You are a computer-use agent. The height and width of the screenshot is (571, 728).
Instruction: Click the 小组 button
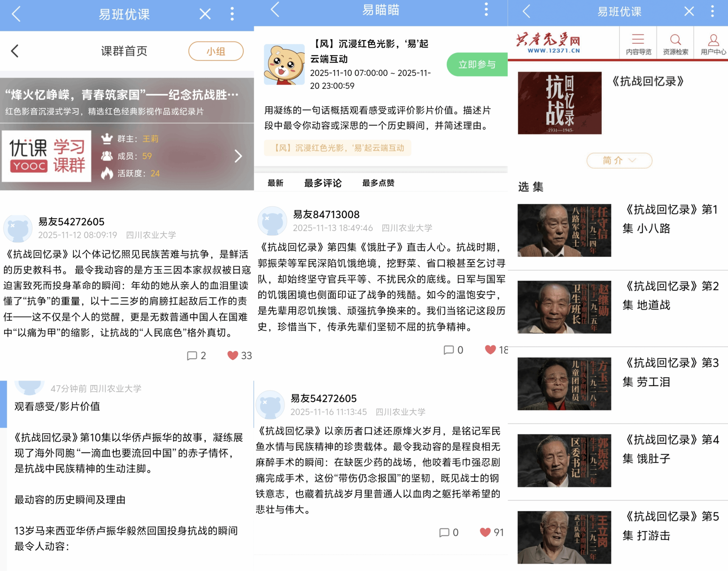(x=216, y=51)
